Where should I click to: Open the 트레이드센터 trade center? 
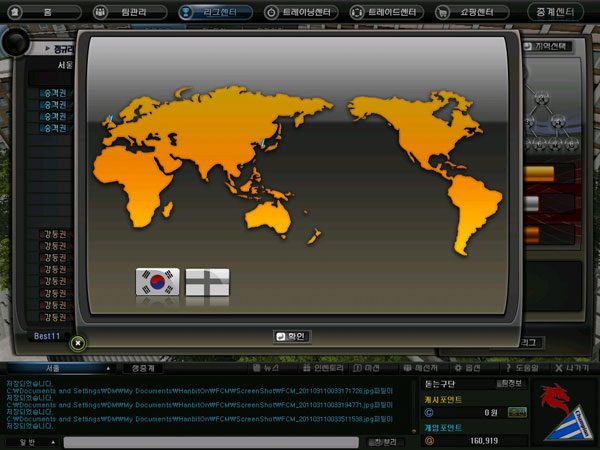[388, 12]
